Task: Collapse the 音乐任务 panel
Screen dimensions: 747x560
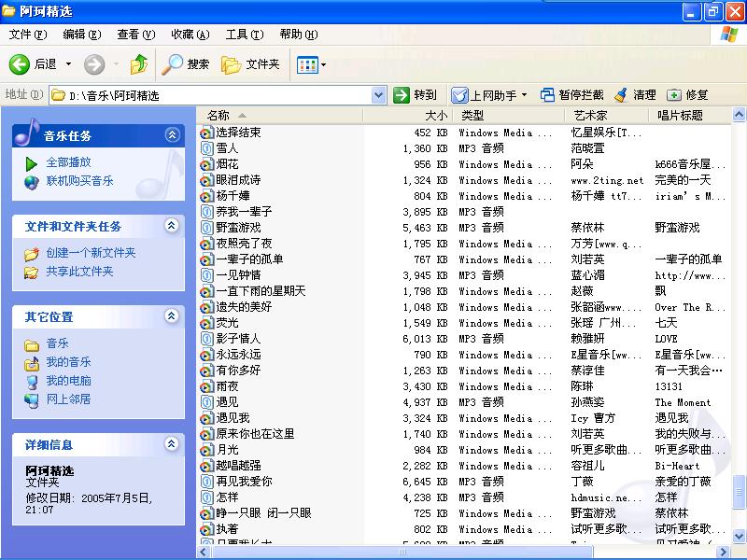Action: [172, 135]
